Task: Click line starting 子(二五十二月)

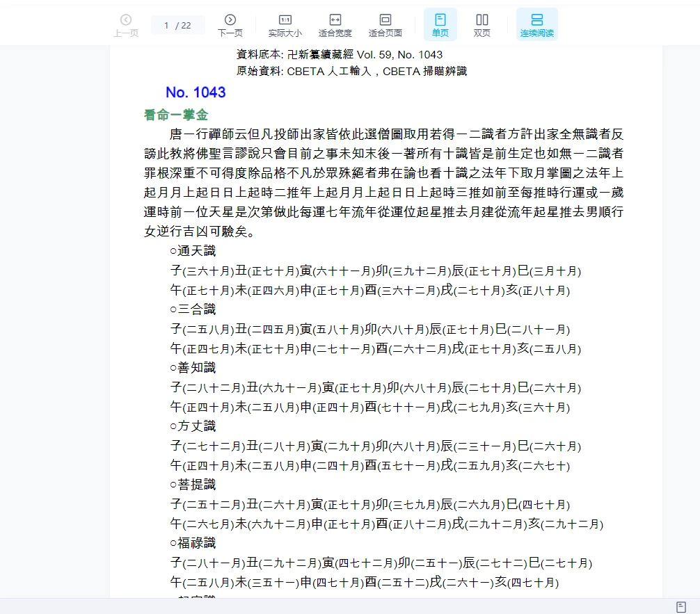Action: pyautogui.click(x=370, y=504)
